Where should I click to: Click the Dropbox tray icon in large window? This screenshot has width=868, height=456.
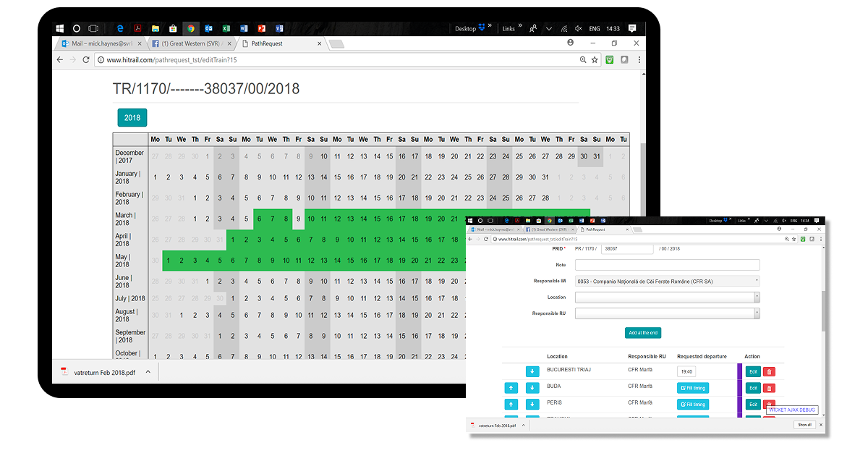(482, 28)
